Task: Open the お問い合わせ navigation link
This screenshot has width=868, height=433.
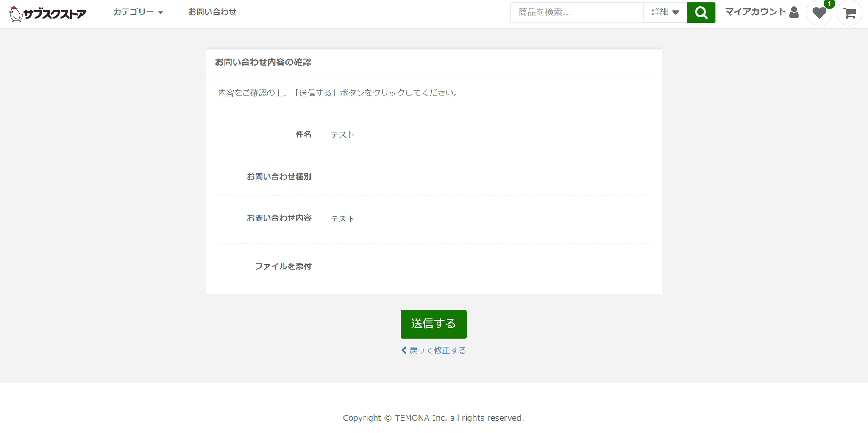Action: click(212, 12)
